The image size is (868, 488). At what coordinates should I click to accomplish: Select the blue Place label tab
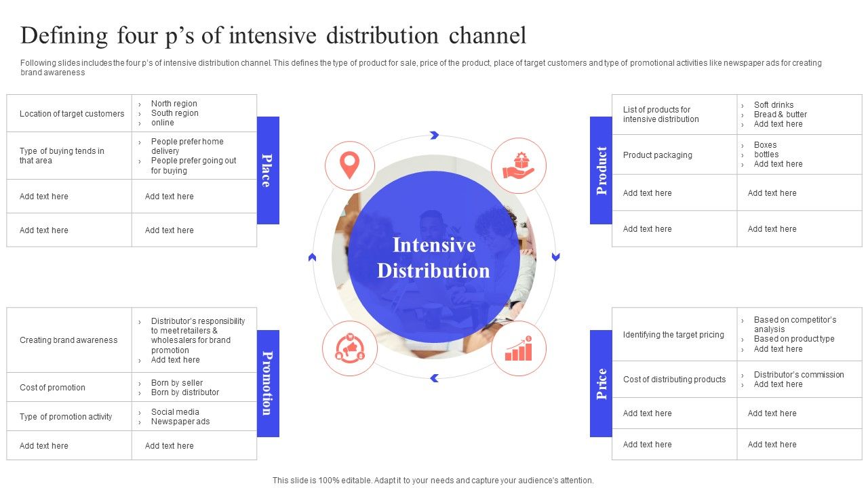point(268,170)
